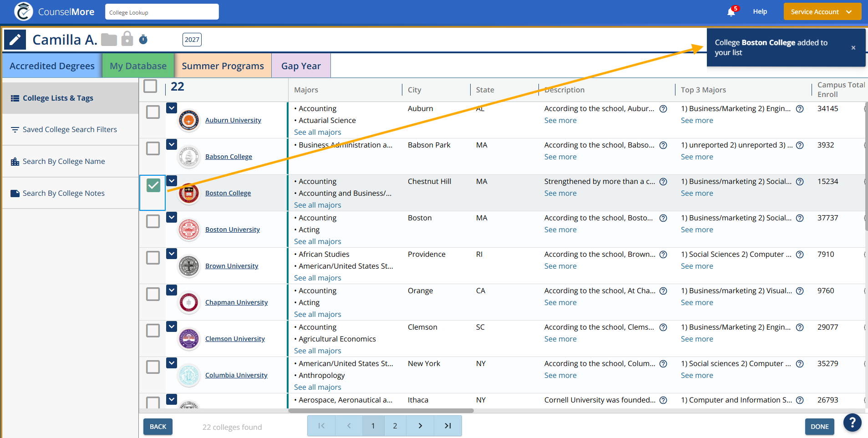Click the Chapman University seal logo

point(188,303)
